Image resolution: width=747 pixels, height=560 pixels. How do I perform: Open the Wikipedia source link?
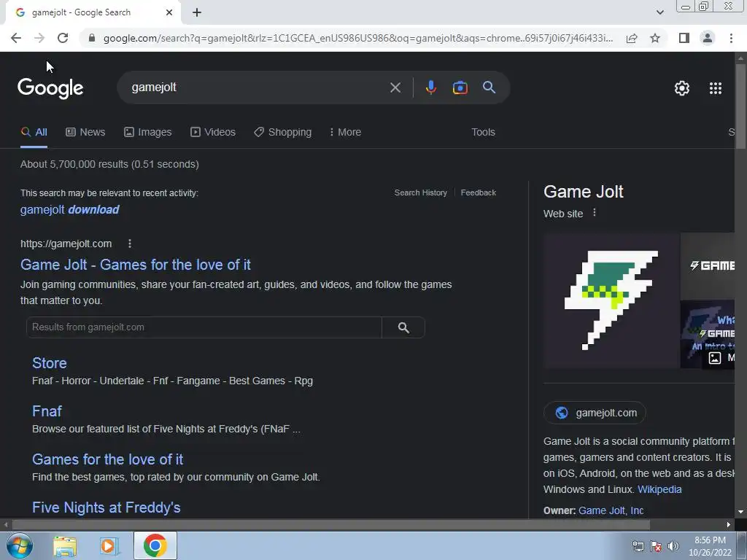point(659,489)
